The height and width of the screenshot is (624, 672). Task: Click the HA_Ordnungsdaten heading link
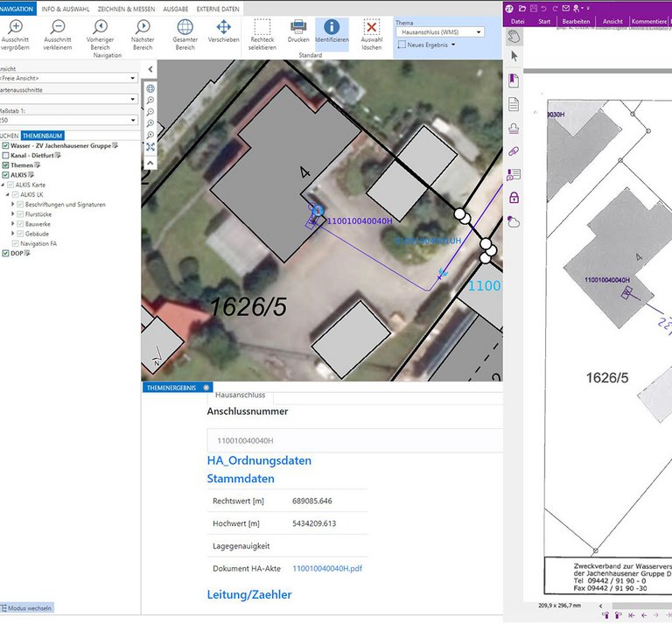coord(259,460)
